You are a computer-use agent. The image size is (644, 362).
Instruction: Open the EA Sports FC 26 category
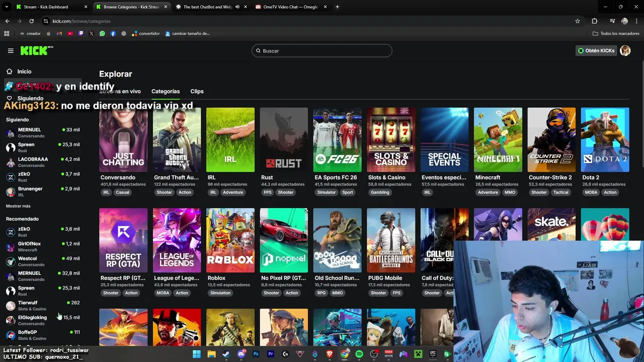[x=337, y=140]
